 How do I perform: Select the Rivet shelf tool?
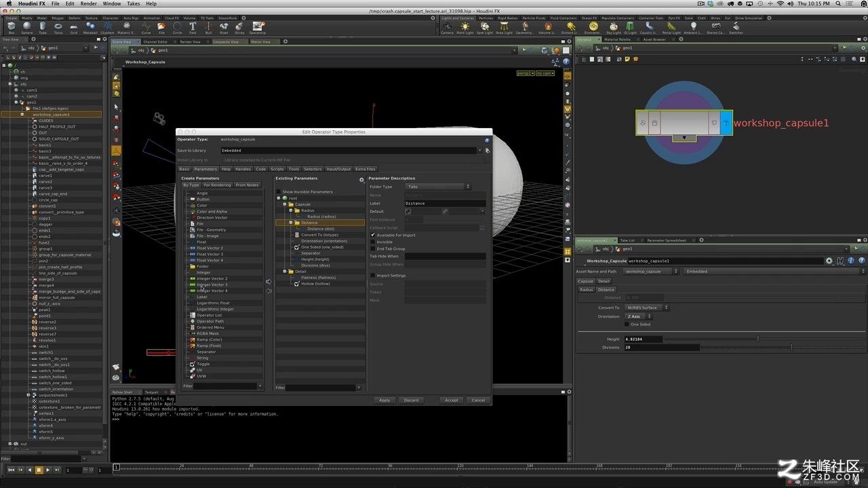pos(224,27)
